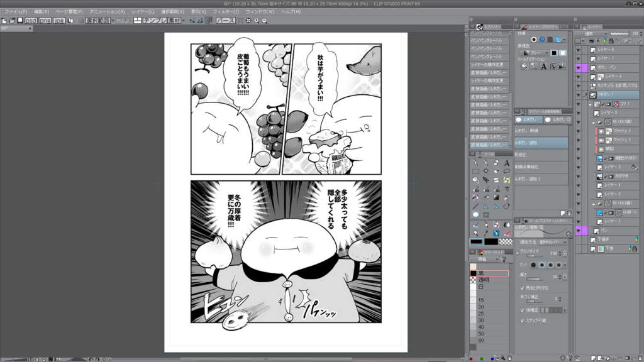Open the color set 原稿 dropdown
644x362 pixels.
point(485,260)
